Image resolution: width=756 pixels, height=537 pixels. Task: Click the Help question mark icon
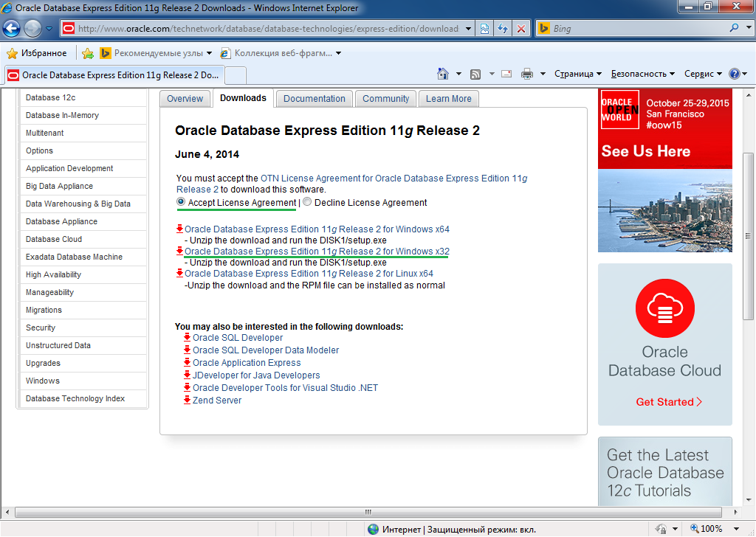coord(734,74)
